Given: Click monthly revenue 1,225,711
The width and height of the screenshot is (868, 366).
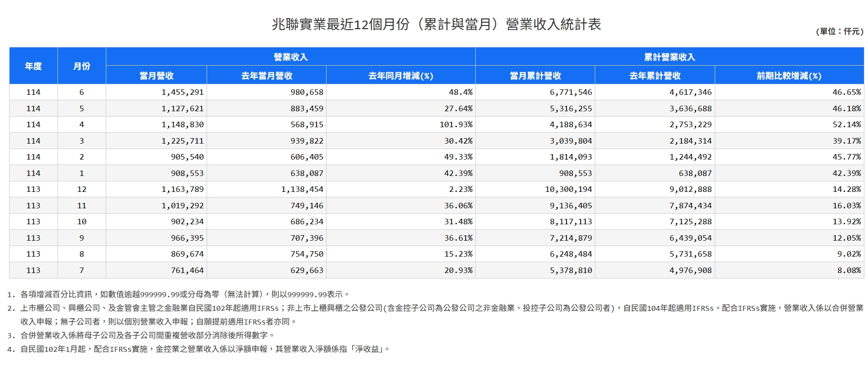Looking at the screenshot, I should 182,141.
